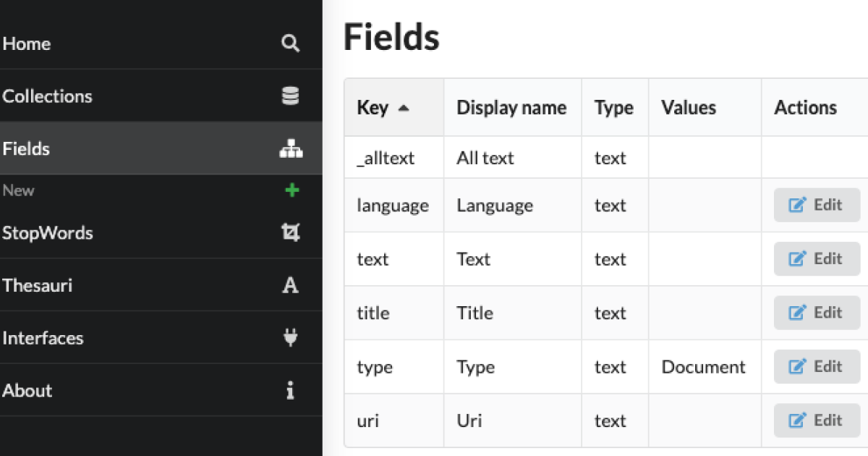Click the sitemap icon next to Fields
This screenshot has width=868, height=456.
[x=291, y=148]
